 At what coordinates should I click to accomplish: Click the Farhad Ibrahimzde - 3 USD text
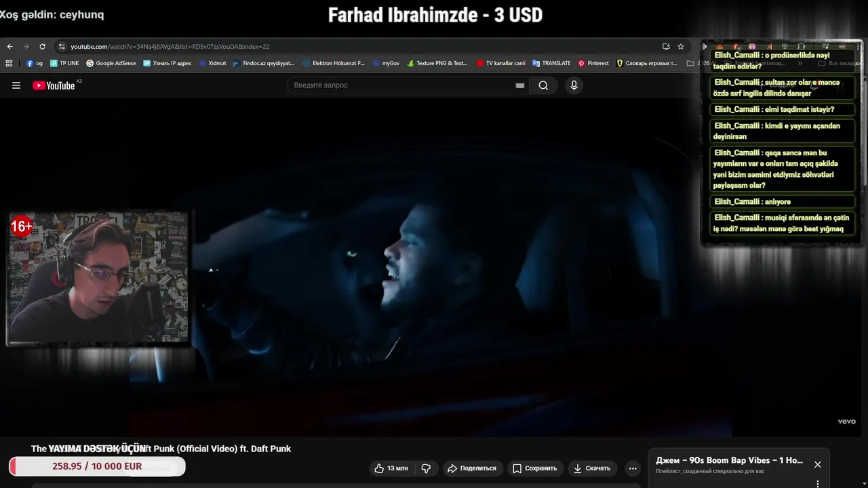[x=435, y=15]
